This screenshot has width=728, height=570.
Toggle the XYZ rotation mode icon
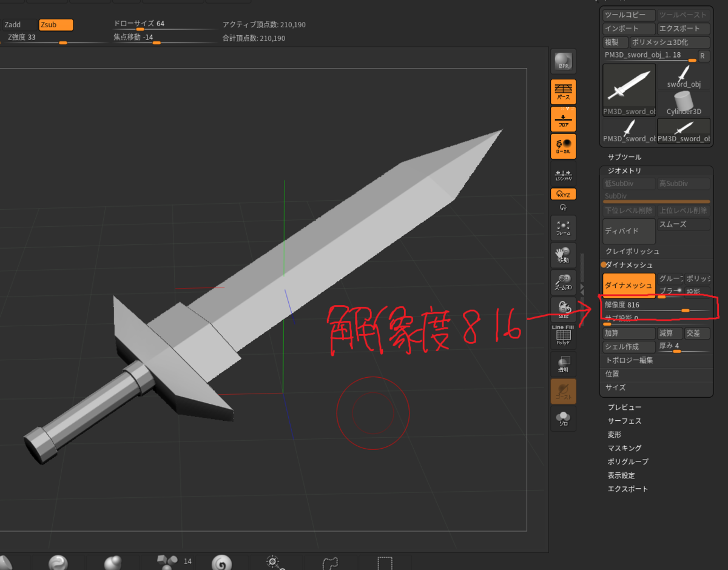coord(564,195)
